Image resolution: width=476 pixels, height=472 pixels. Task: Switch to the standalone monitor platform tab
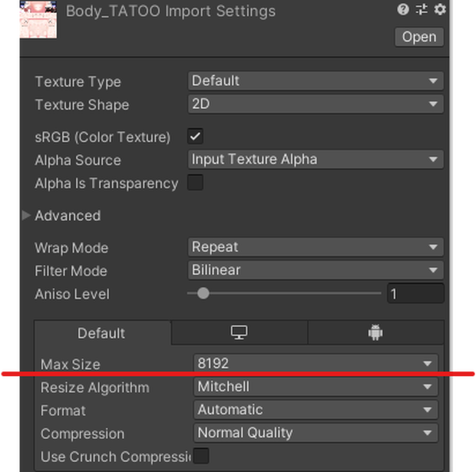point(240,332)
